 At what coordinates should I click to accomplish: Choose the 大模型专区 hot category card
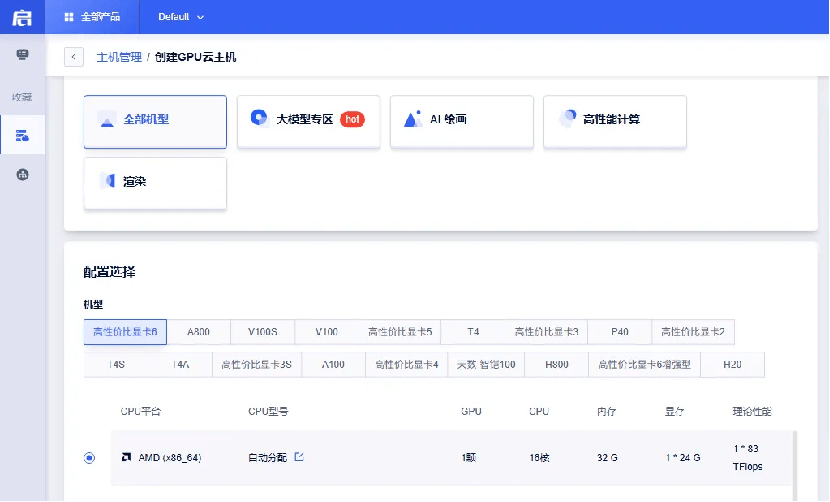point(308,122)
